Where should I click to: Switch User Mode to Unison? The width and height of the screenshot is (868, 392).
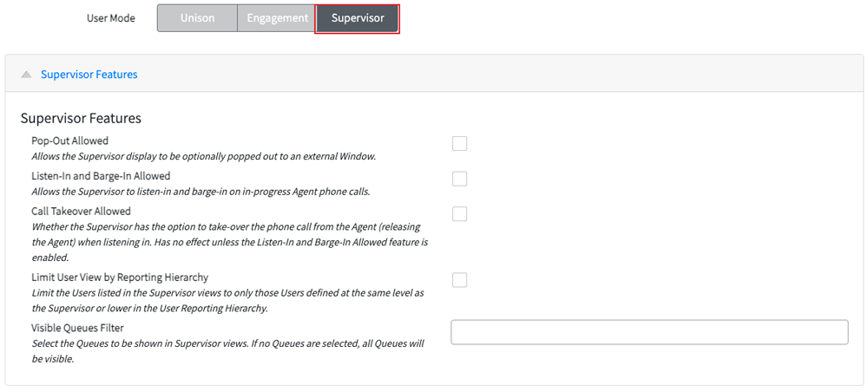197,18
